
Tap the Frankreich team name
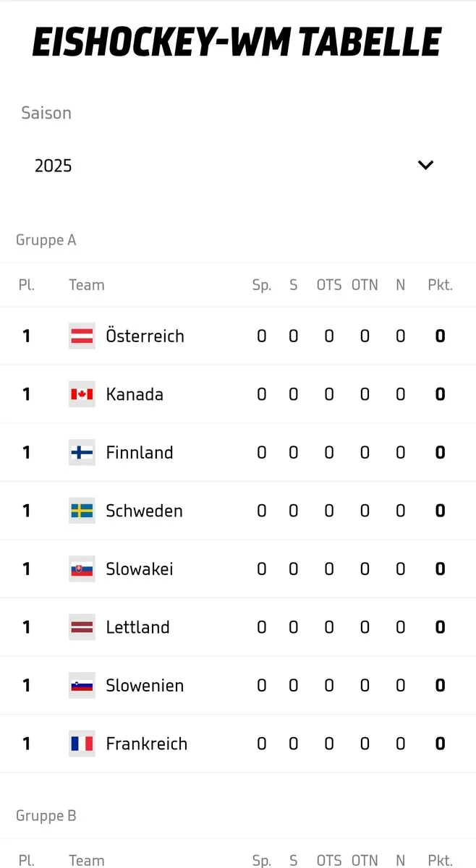tap(146, 744)
